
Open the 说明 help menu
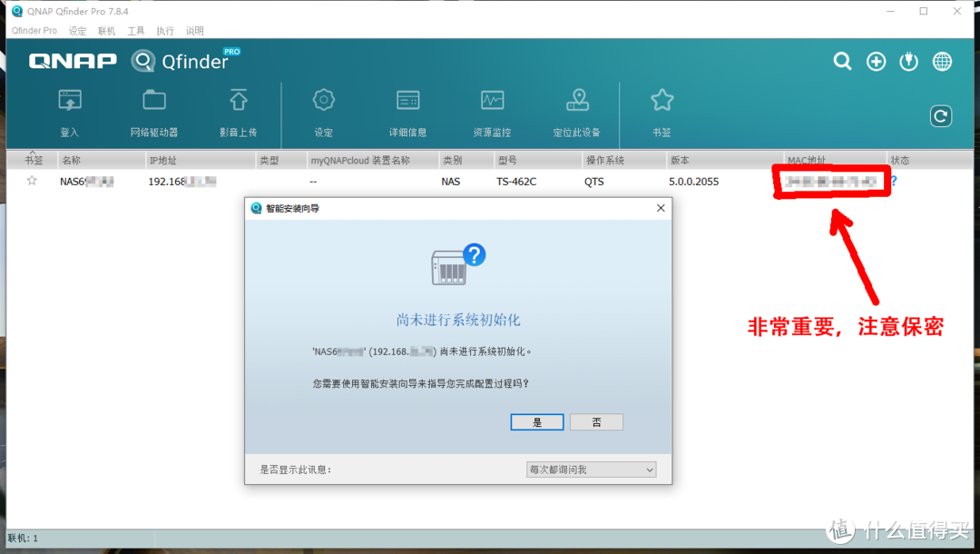pyautogui.click(x=194, y=31)
